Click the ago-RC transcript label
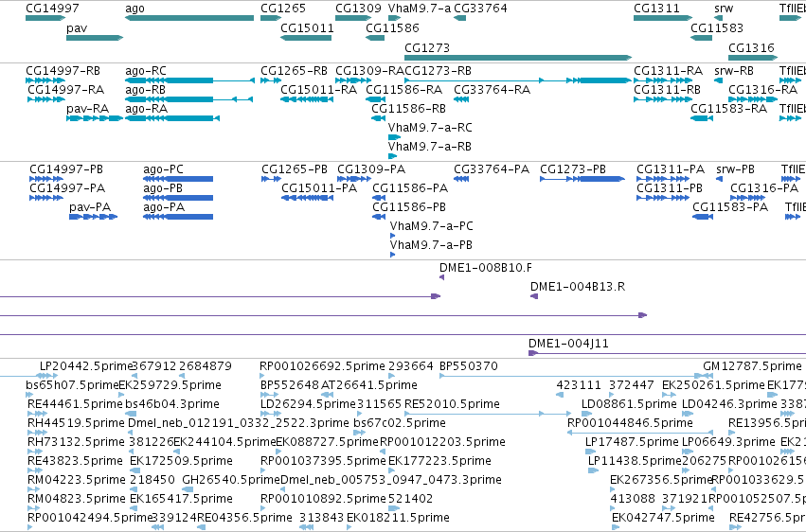 tap(146, 70)
